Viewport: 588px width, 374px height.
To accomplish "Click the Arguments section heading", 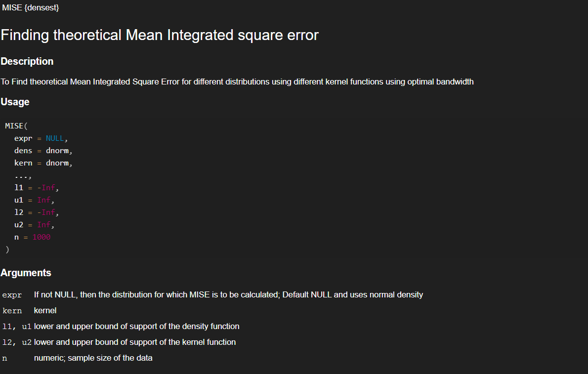I will click(x=26, y=273).
